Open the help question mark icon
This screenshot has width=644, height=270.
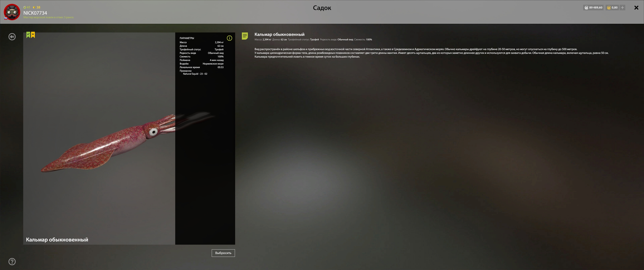pyautogui.click(x=12, y=262)
